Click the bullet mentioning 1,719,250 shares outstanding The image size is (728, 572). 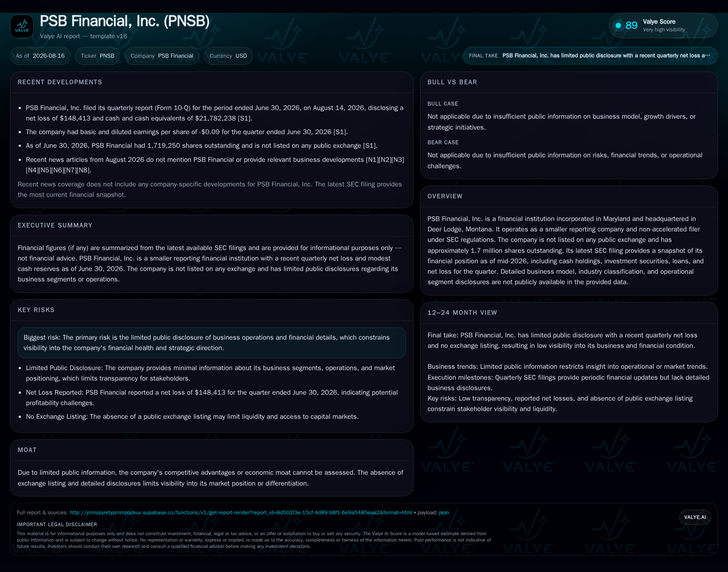tap(202, 146)
